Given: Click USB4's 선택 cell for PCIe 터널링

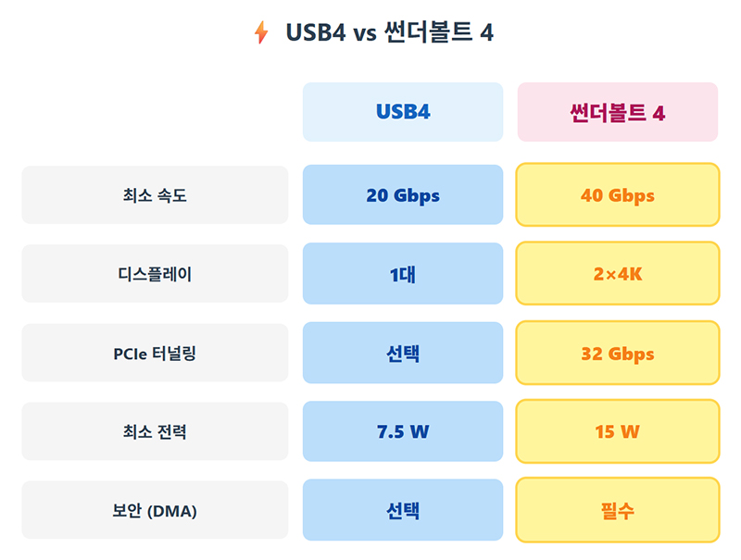Looking at the screenshot, I should point(403,353).
